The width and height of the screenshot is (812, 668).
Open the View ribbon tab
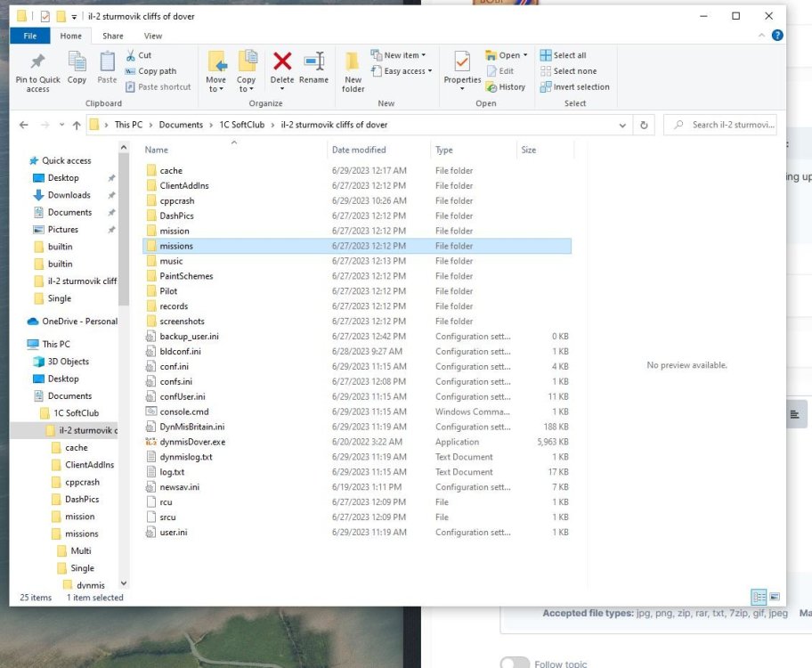coord(153,37)
